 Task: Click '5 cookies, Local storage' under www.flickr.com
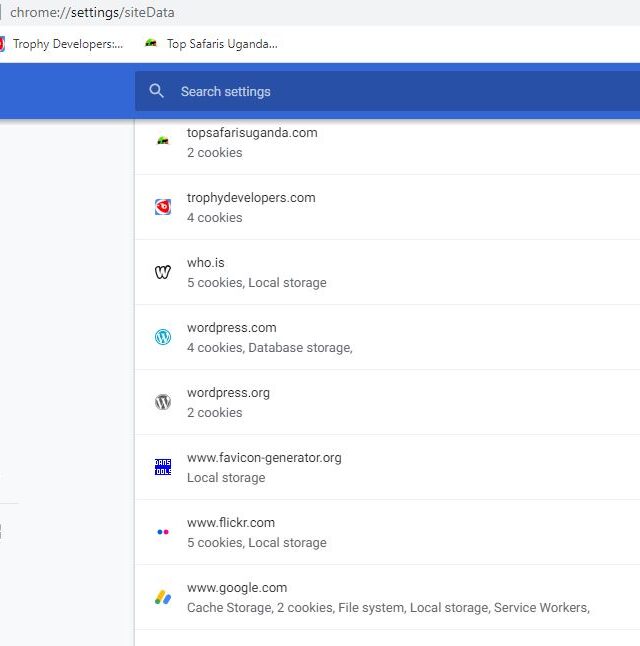tap(256, 543)
